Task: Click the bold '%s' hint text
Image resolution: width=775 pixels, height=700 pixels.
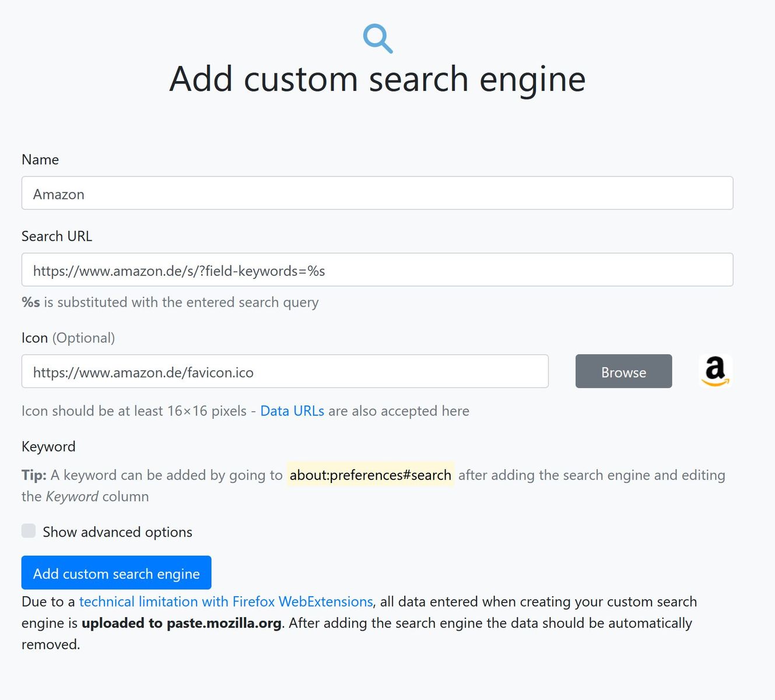Action: click(x=30, y=302)
